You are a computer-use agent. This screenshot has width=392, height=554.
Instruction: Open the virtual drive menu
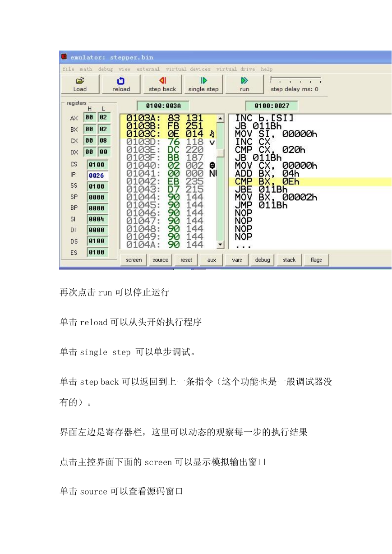(x=235, y=69)
